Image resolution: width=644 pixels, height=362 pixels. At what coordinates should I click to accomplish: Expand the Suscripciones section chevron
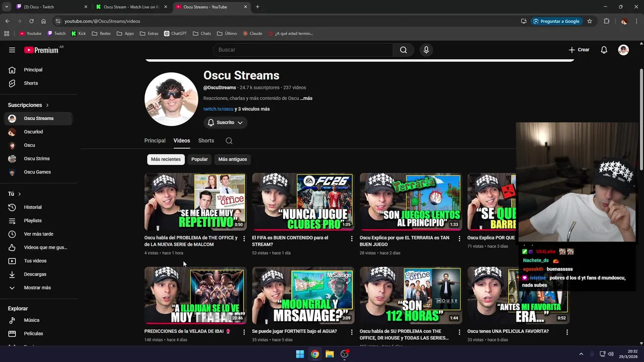coord(47,105)
